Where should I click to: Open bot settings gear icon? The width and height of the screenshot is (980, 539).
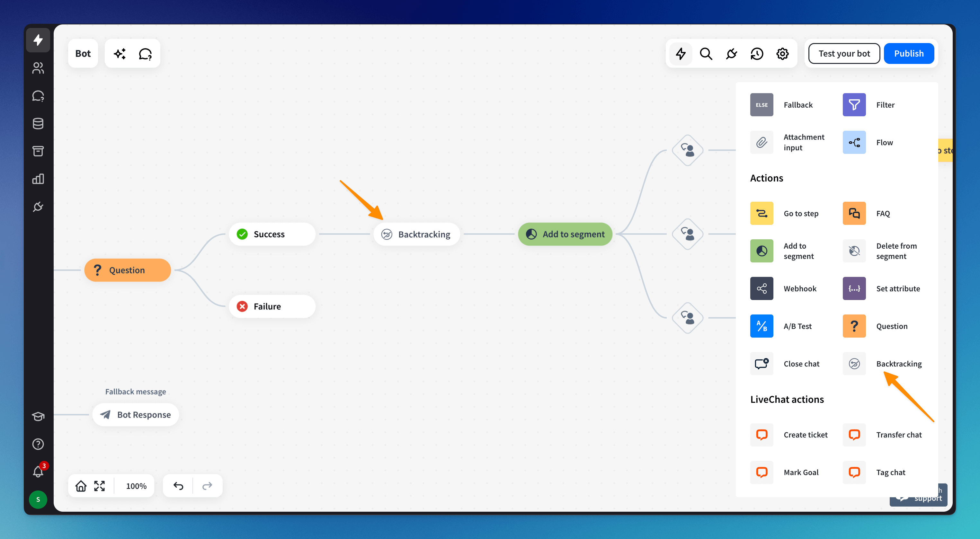tap(782, 54)
